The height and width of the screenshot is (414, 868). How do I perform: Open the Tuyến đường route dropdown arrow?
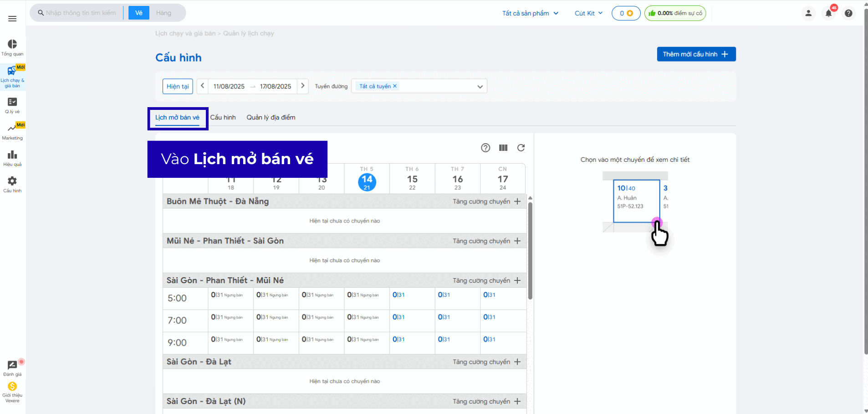pyautogui.click(x=480, y=87)
